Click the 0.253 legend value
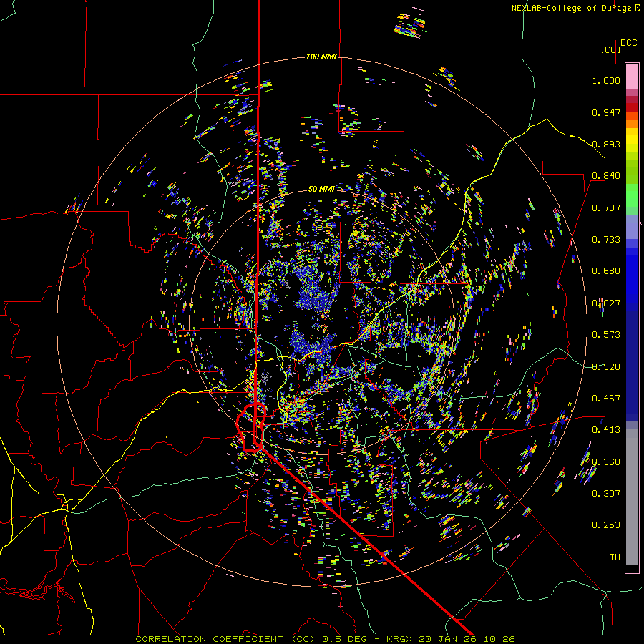Image resolution: width=644 pixels, height=644 pixels. tap(606, 525)
